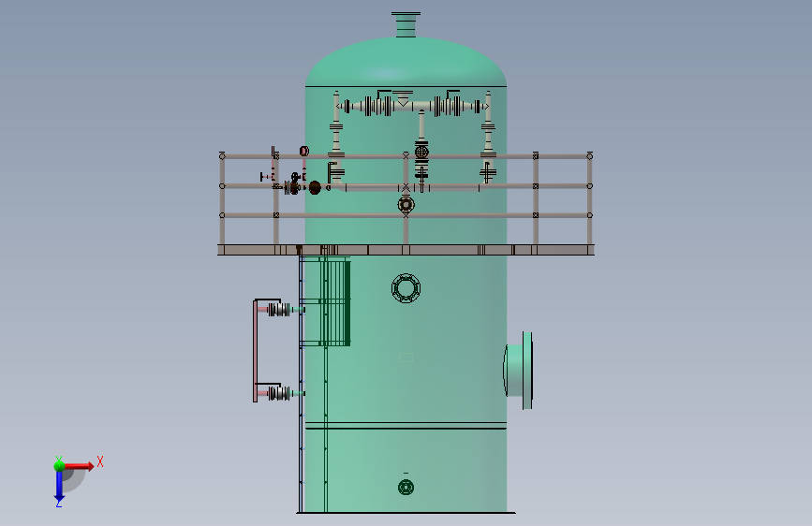
Task: Select the upper horizontal piping manifold with flanges
Action: pos(413,107)
